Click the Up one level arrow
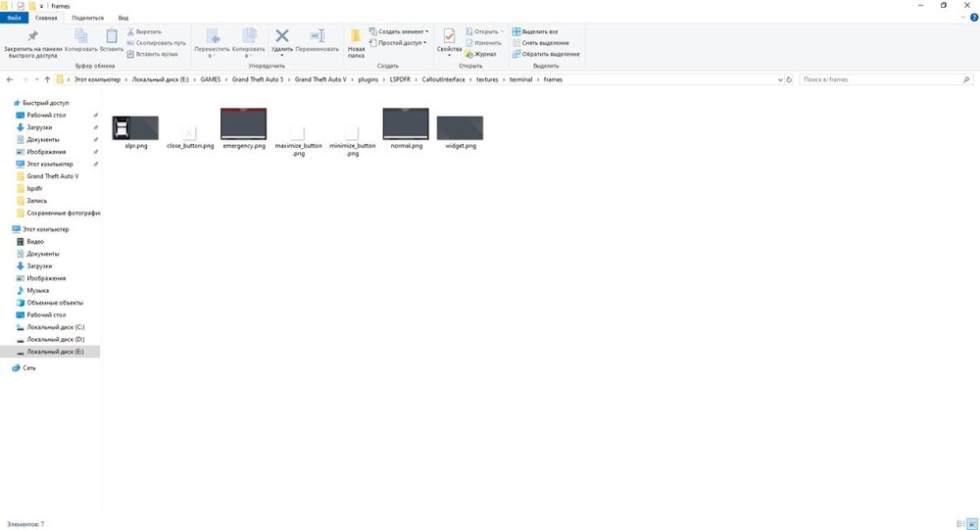This screenshot has width=980, height=530. tap(47, 79)
